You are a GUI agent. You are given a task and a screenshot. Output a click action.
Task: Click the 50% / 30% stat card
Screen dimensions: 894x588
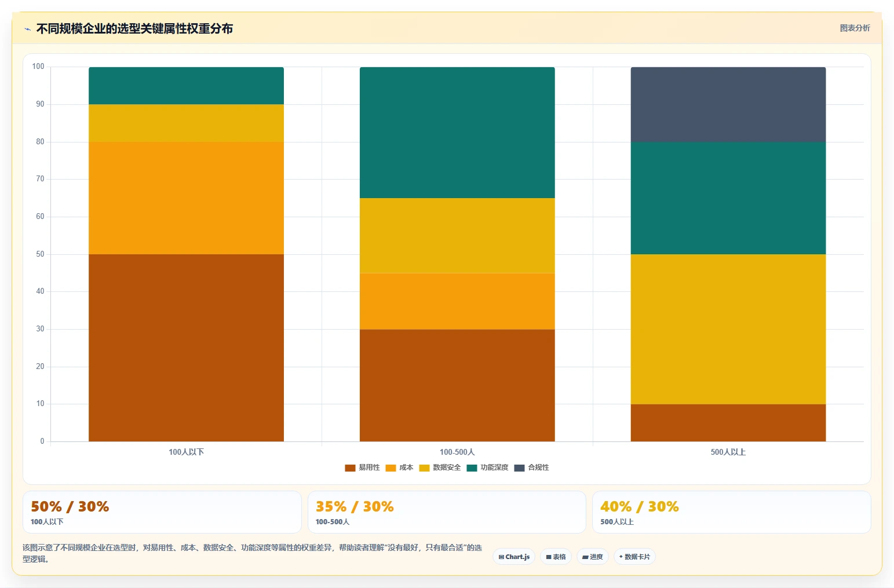[x=162, y=512]
